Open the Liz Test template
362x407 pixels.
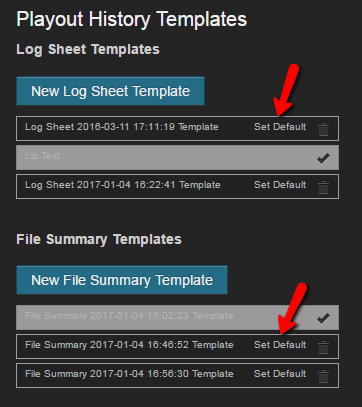[x=43, y=156]
